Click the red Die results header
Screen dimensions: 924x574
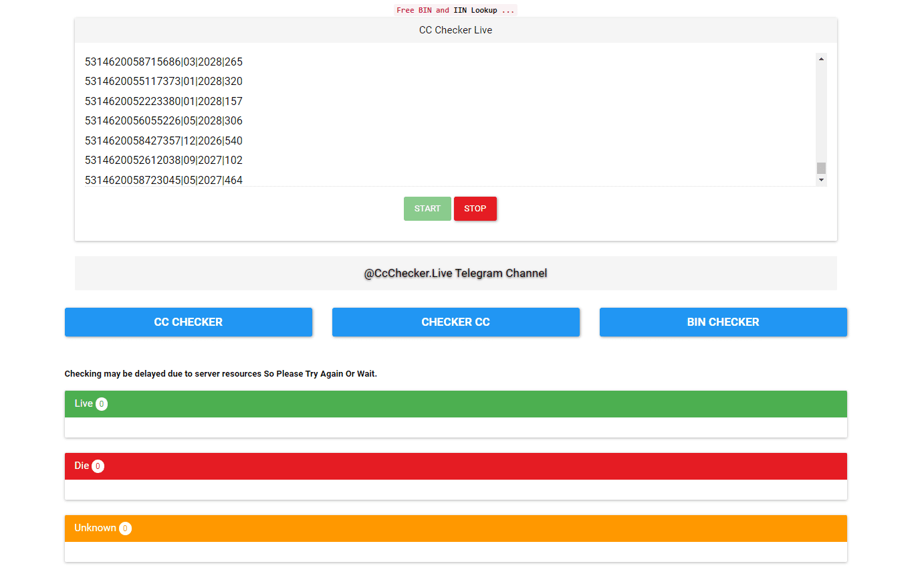[456, 466]
